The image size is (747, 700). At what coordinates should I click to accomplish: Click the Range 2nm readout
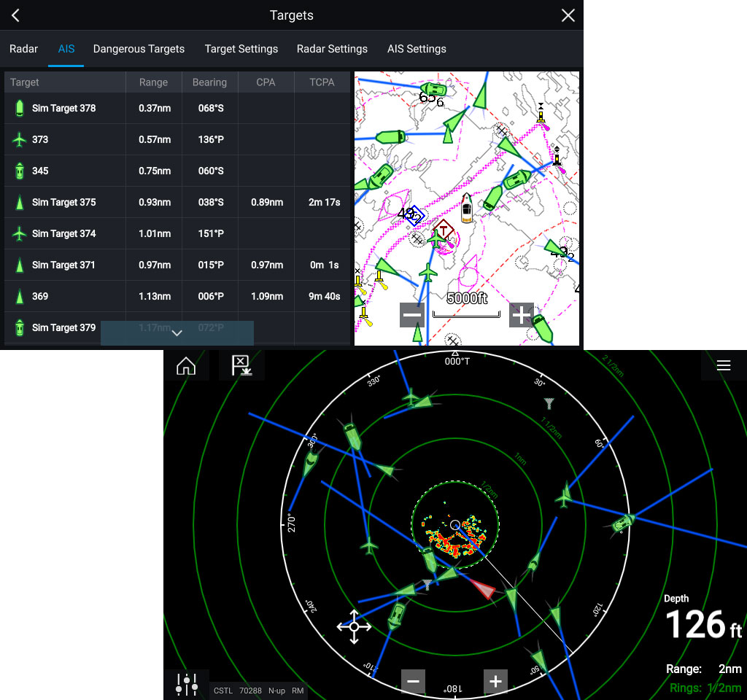[x=704, y=669]
